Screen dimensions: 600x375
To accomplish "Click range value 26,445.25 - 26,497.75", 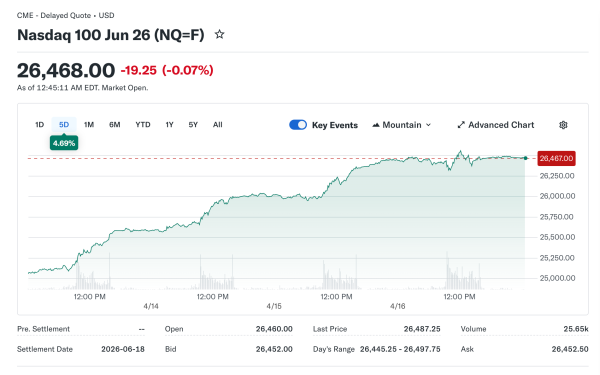I will (400, 349).
